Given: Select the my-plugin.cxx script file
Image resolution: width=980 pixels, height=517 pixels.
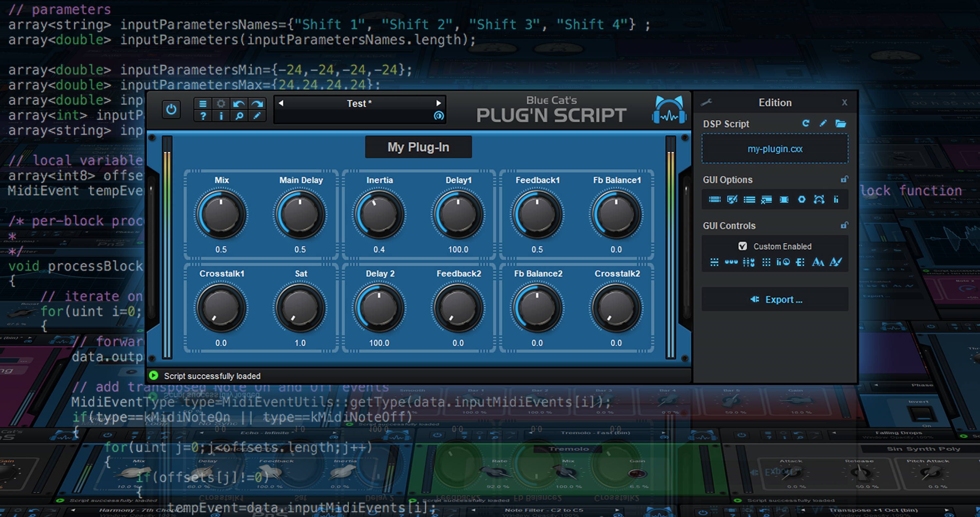Looking at the screenshot, I should (775, 149).
